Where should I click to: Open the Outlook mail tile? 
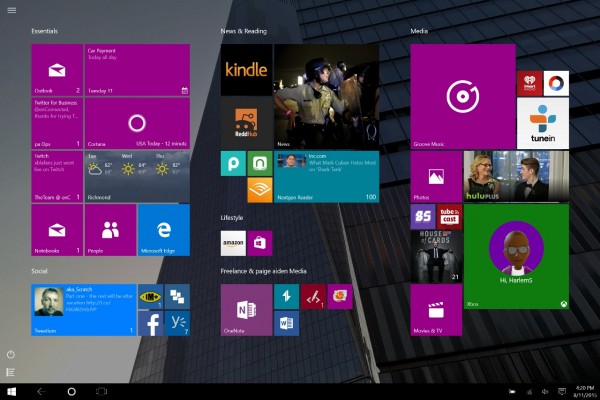point(57,70)
